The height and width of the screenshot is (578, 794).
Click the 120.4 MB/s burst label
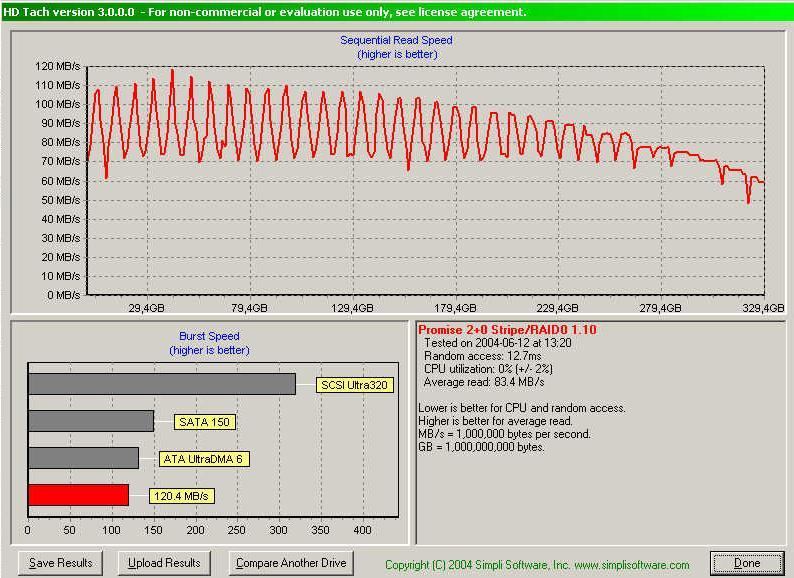(182, 496)
